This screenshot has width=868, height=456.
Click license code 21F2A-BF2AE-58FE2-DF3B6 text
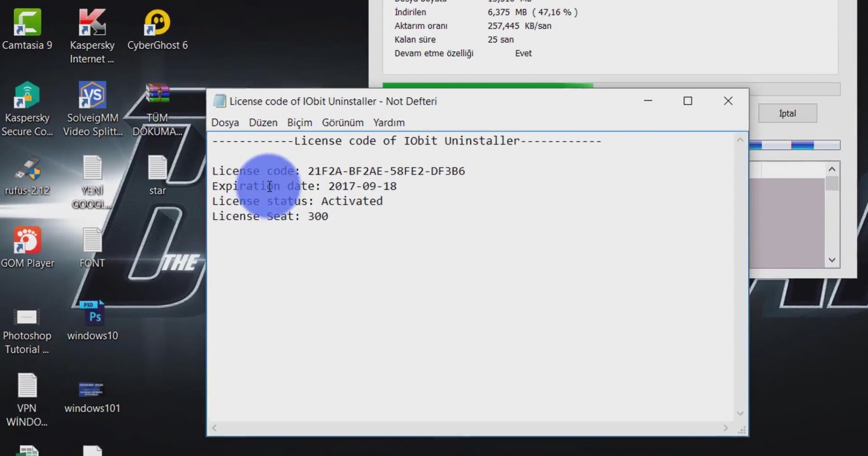click(x=386, y=171)
